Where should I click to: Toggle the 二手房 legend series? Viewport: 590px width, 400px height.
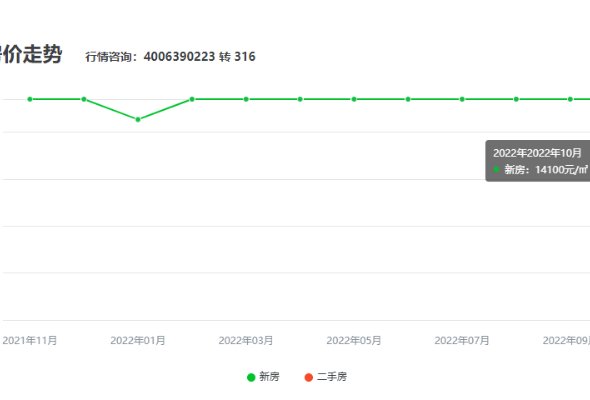click(x=325, y=377)
